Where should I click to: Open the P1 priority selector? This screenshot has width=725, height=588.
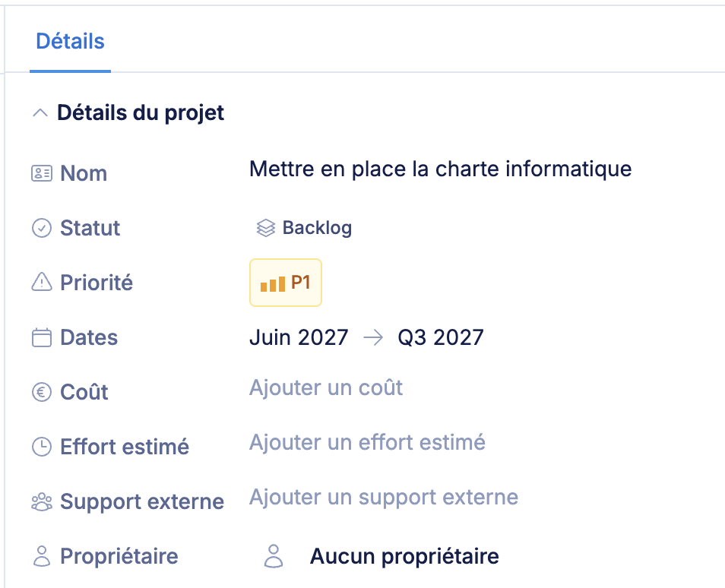click(286, 283)
